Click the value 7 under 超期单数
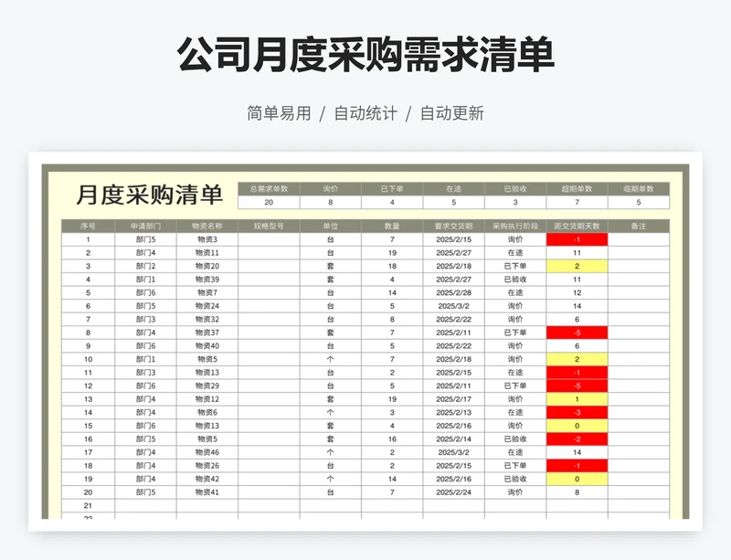The width and height of the screenshot is (731, 560). [577, 203]
